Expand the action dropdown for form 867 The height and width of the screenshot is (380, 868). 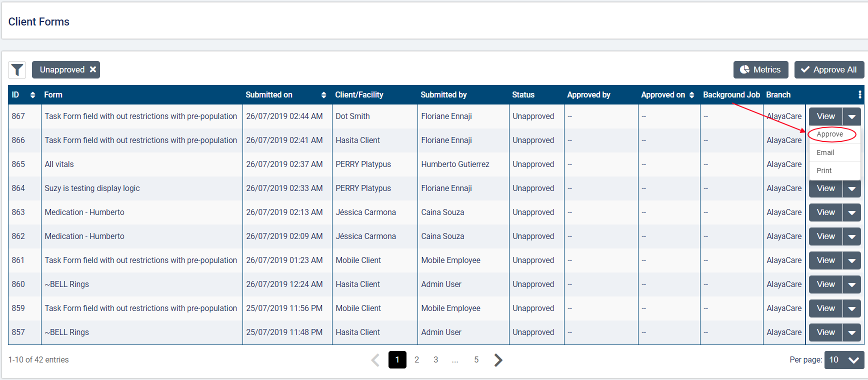click(x=851, y=116)
